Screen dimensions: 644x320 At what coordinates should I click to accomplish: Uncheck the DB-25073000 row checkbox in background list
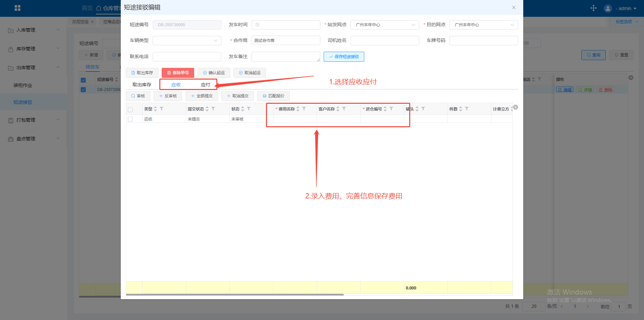pyautogui.click(x=83, y=90)
